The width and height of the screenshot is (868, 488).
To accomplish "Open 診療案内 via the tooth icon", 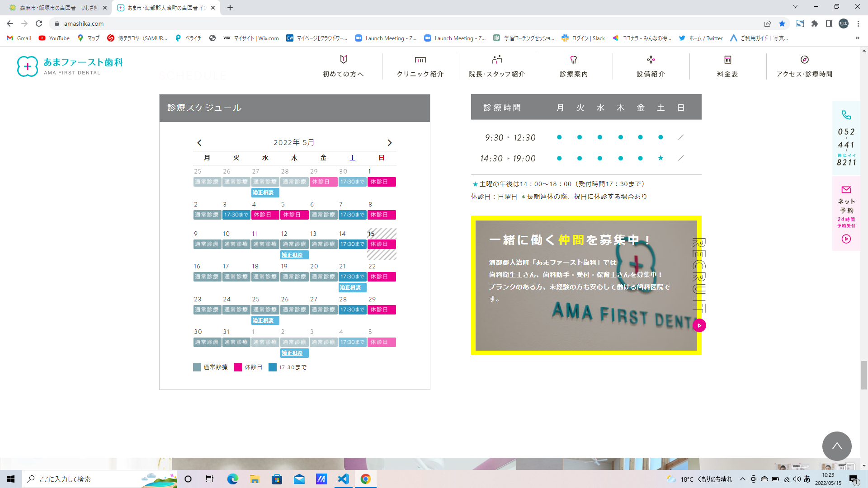I will point(573,59).
